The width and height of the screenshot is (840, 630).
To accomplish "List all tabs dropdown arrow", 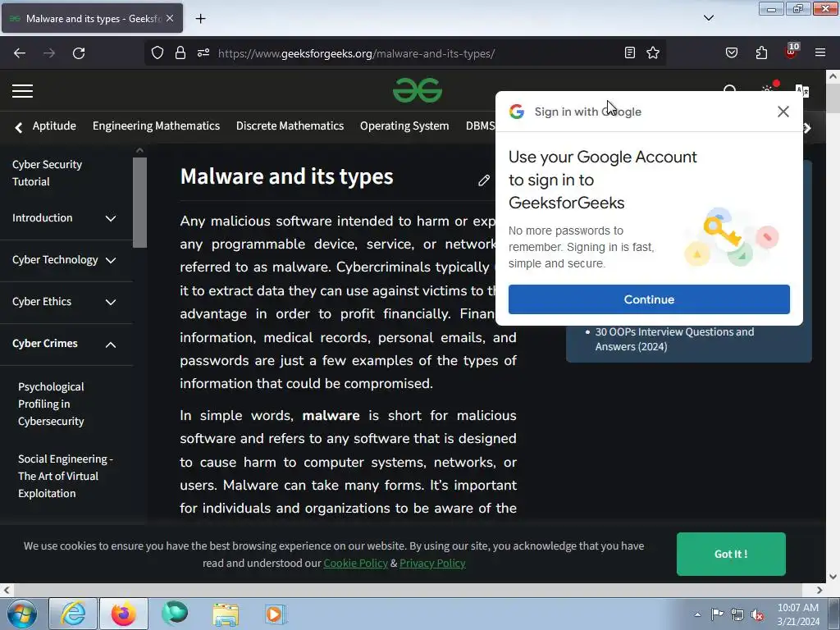I will [708, 18].
